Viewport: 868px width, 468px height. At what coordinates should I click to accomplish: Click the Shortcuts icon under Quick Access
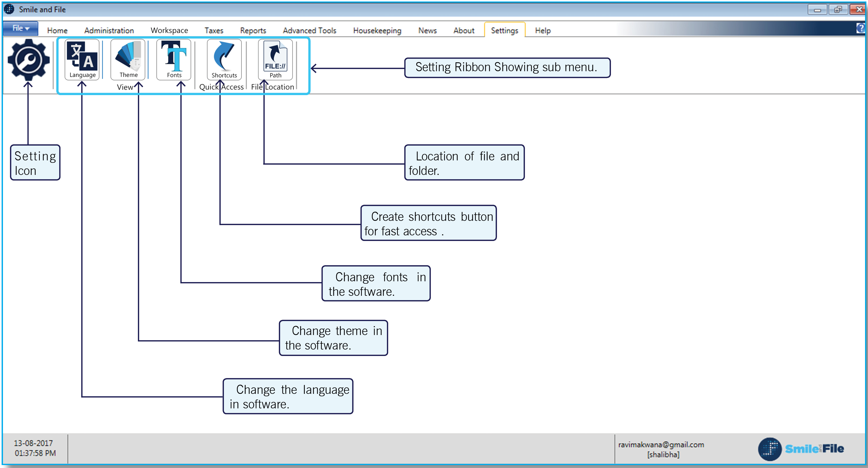click(223, 59)
